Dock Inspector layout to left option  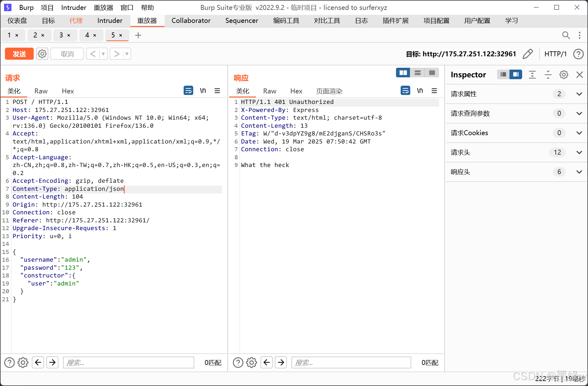click(503, 75)
